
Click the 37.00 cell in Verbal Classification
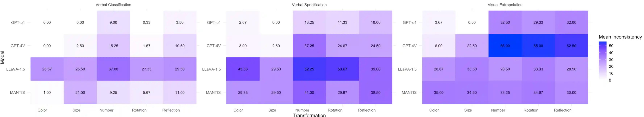coord(113,69)
